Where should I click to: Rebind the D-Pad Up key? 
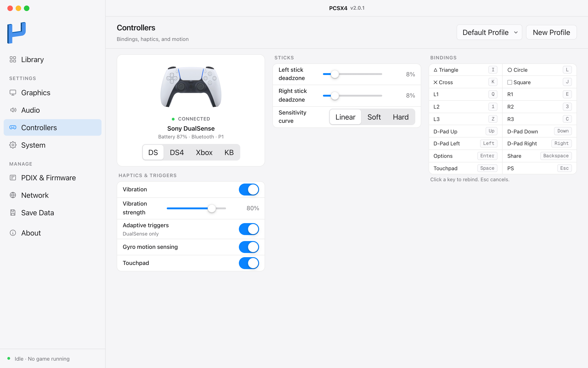point(491,131)
